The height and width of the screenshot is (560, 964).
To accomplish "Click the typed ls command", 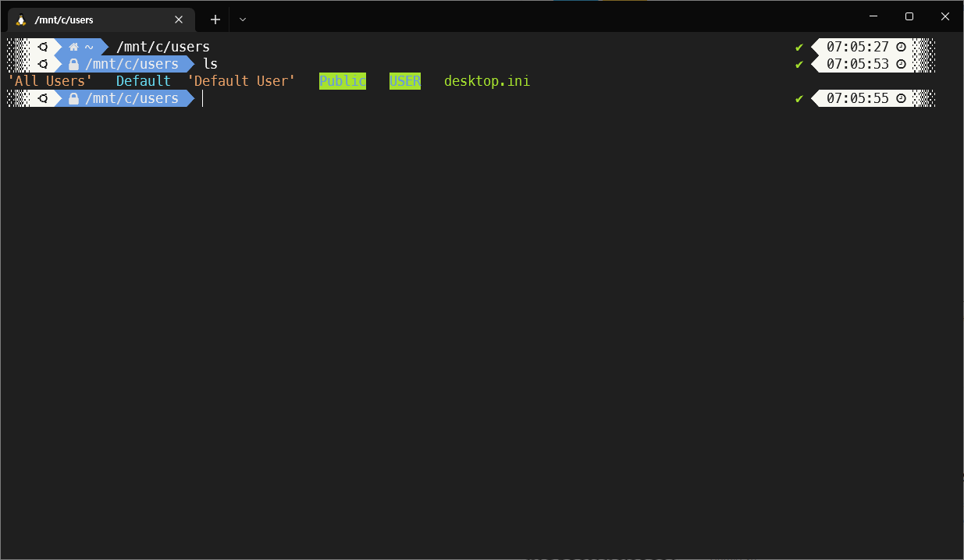I will [210, 64].
